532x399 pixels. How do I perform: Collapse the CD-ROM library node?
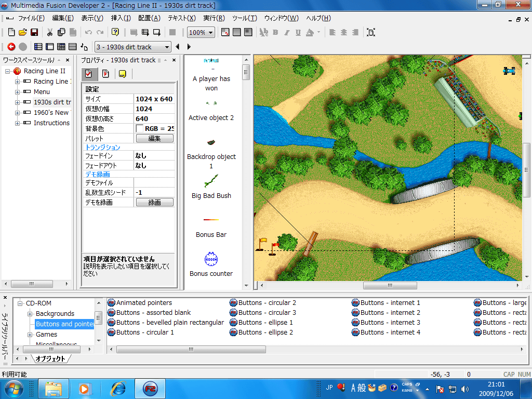(x=20, y=303)
